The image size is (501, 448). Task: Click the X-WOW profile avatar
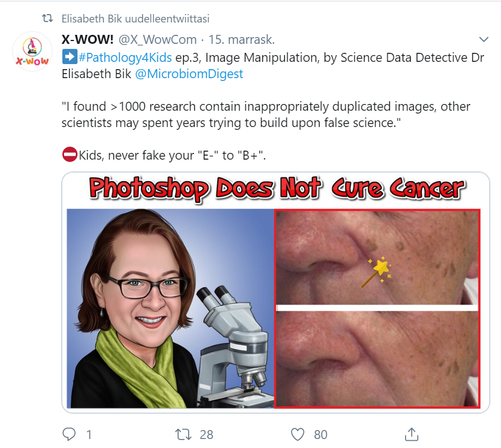[x=32, y=51]
